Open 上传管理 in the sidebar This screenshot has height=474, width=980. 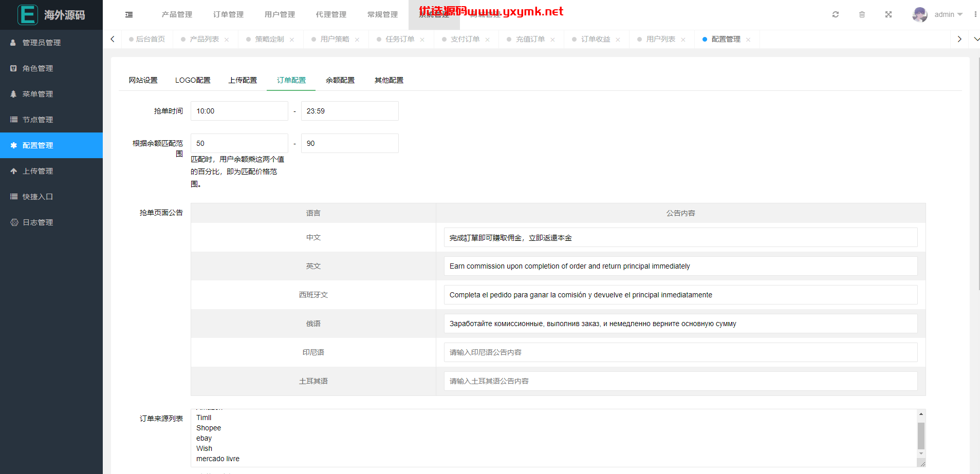51,171
